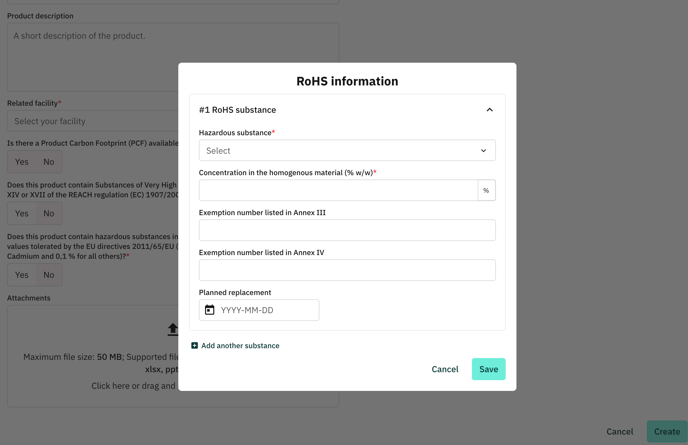Open the Select your facility dropdown

click(93, 121)
